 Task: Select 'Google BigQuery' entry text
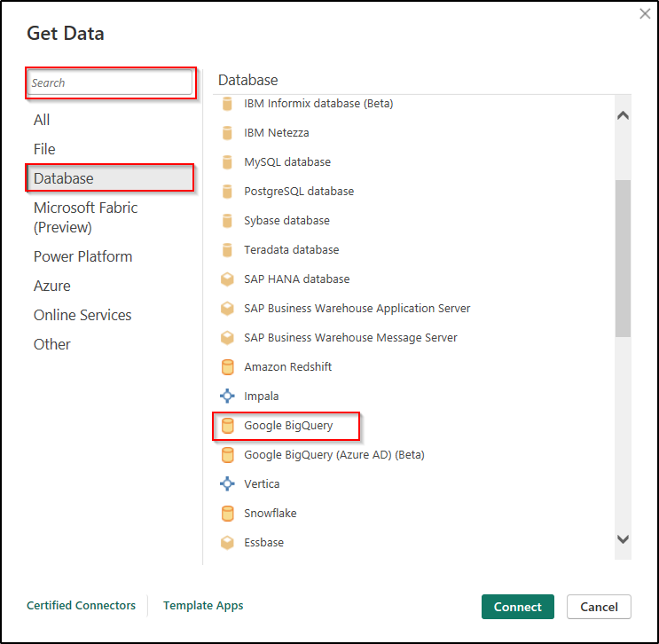tap(288, 426)
